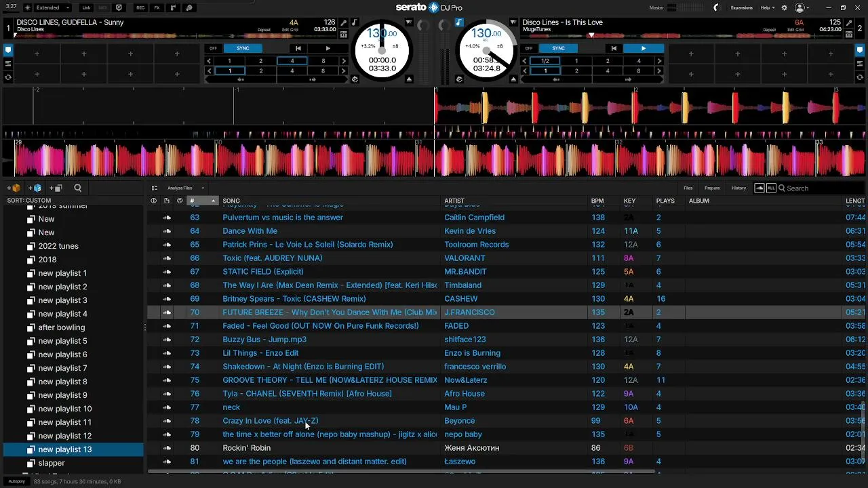This screenshot has width=868, height=488.
Task: Open Files tab
Action: (x=688, y=188)
